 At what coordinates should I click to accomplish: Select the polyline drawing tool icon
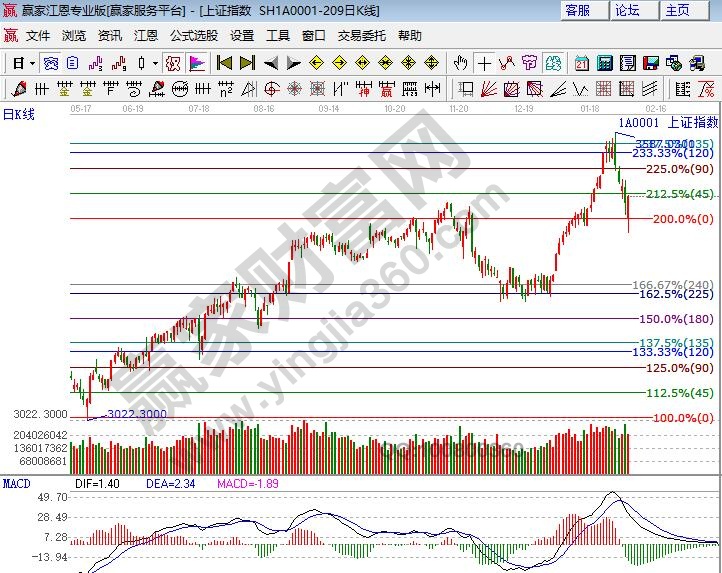(x=509, y=63)
